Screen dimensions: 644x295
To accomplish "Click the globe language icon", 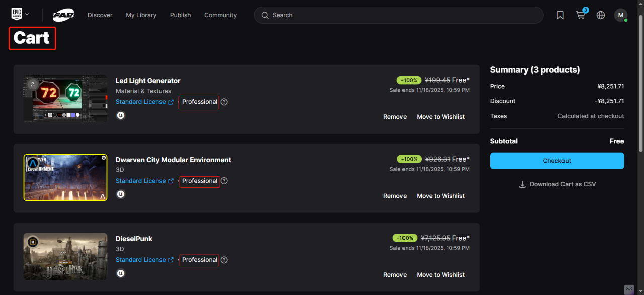I will coord(601,15).
